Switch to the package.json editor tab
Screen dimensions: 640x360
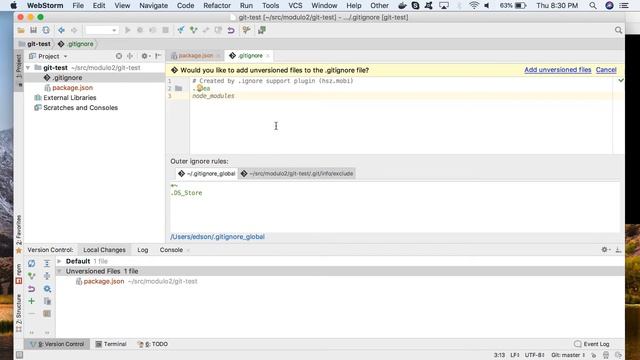pos(196,56)
